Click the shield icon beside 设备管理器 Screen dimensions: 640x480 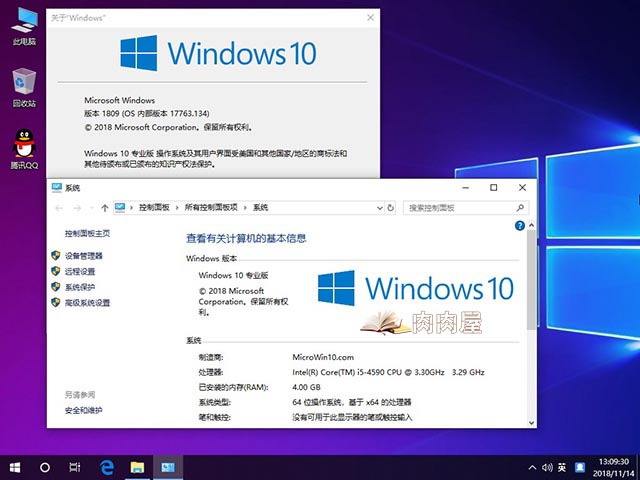tap(56, 256)
